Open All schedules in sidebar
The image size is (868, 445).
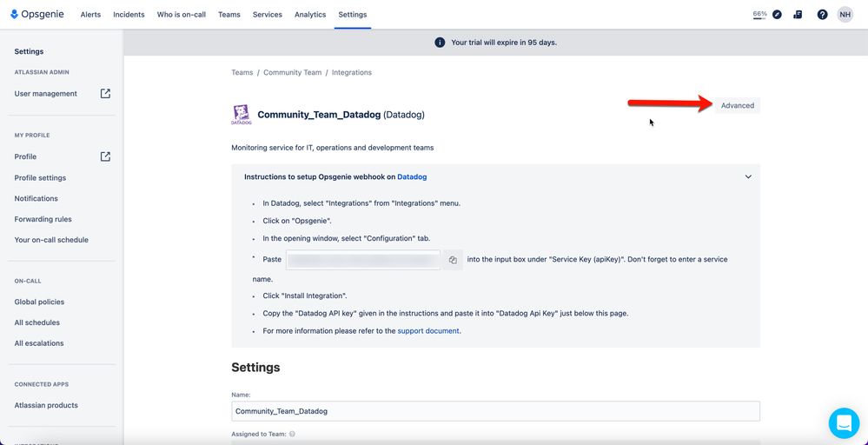(37, 322)
